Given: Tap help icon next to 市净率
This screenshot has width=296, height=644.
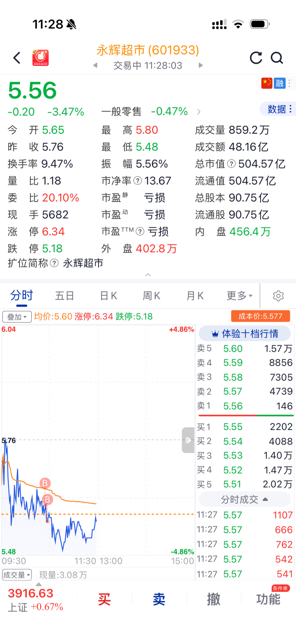Looking at the screenshot, I should coord(138,180).
